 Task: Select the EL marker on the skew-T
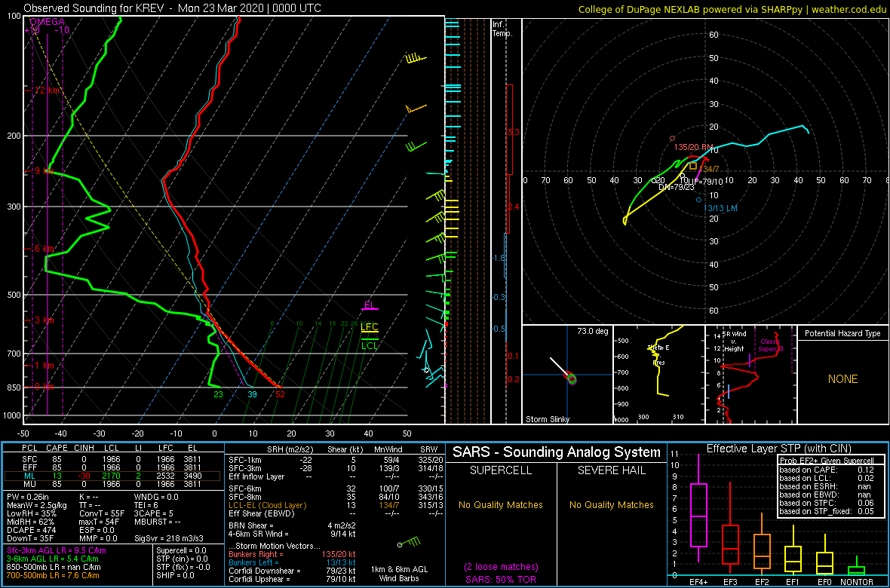(370, 305)
